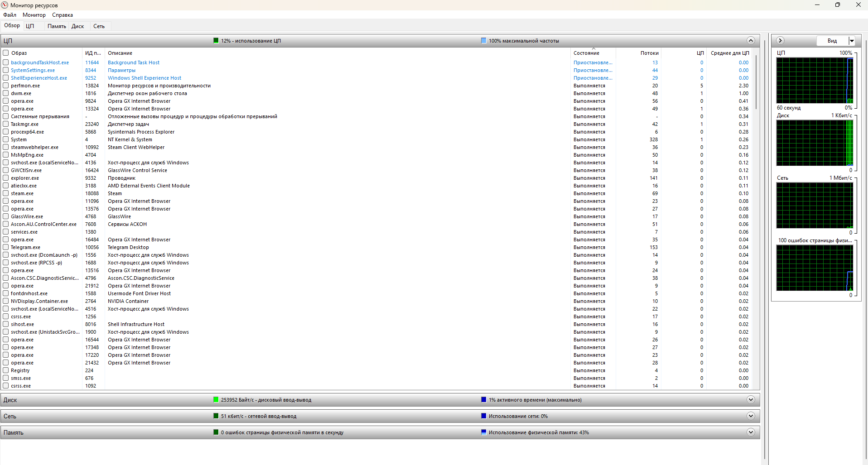This screenshot has width=868, height=465.
Task: Expand the Диск section
Action: pos(751,400)
